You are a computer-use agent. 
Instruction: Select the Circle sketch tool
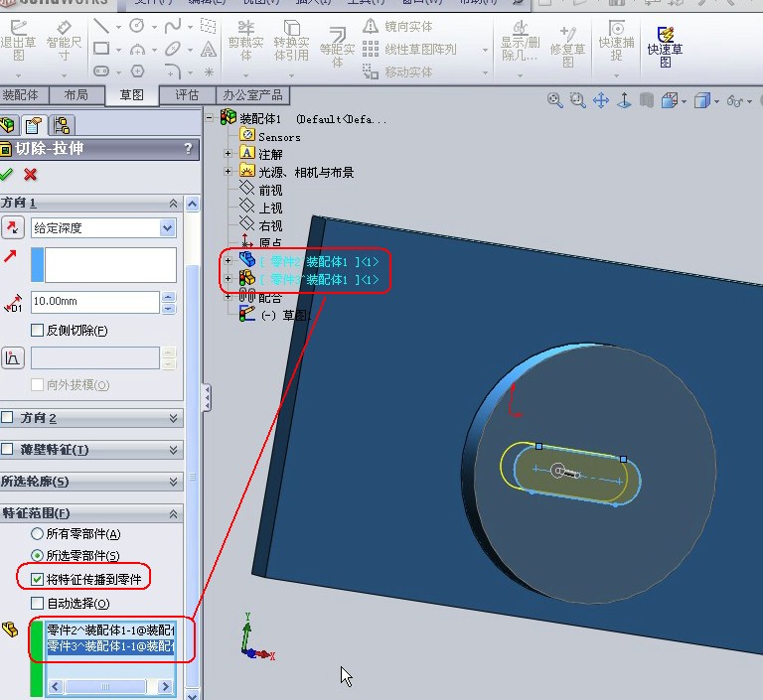point(137,25)
